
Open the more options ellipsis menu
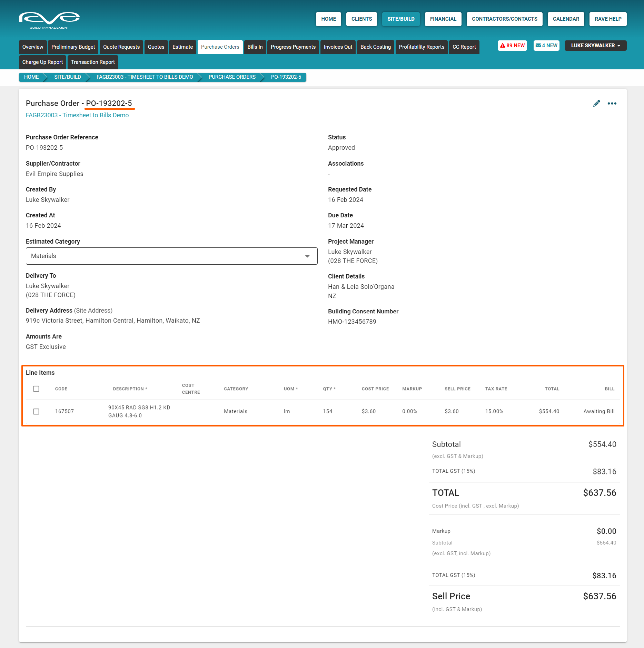tap(612, 103)
